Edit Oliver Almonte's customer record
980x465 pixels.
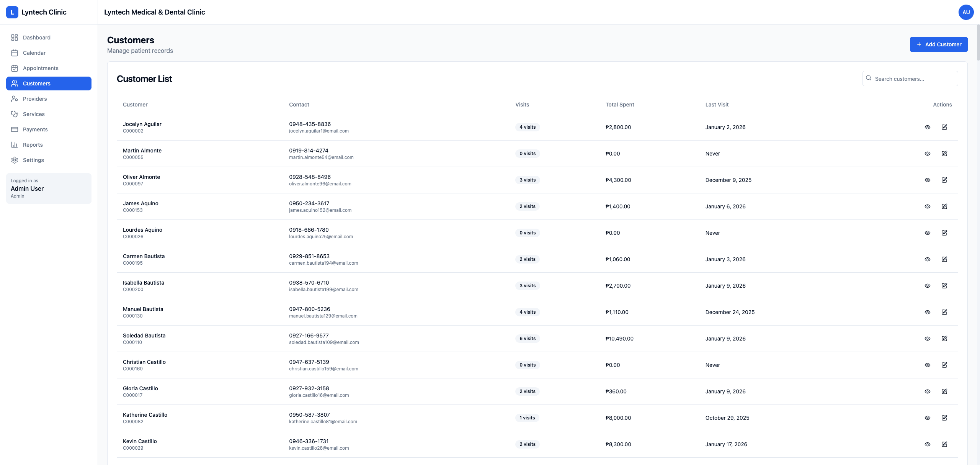944,180
